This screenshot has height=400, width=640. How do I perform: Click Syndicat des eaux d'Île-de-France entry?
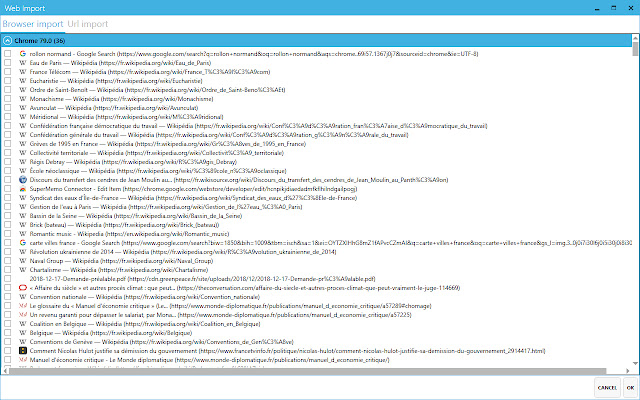pos(193,198)
